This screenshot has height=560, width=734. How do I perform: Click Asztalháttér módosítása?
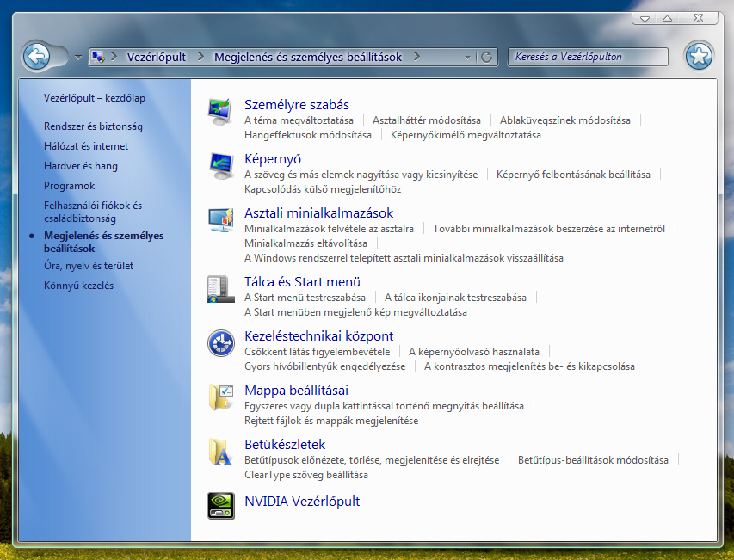click(427, 120)
